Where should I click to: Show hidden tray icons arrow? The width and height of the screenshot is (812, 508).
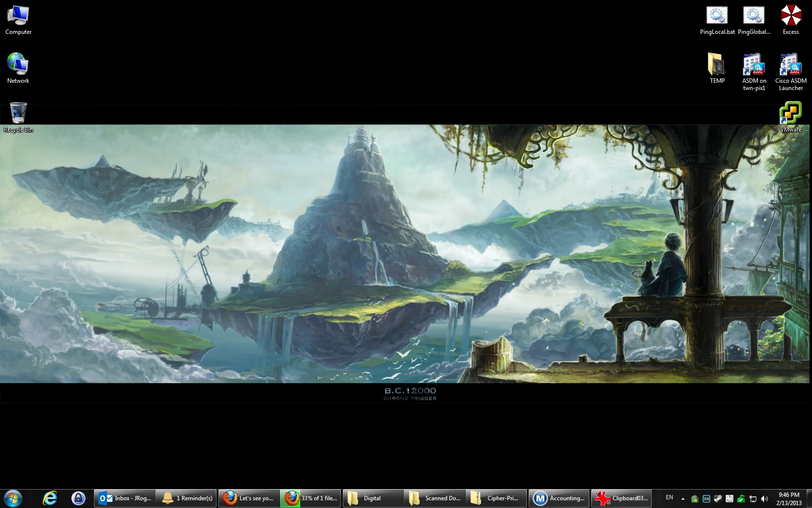coord(683,499)
